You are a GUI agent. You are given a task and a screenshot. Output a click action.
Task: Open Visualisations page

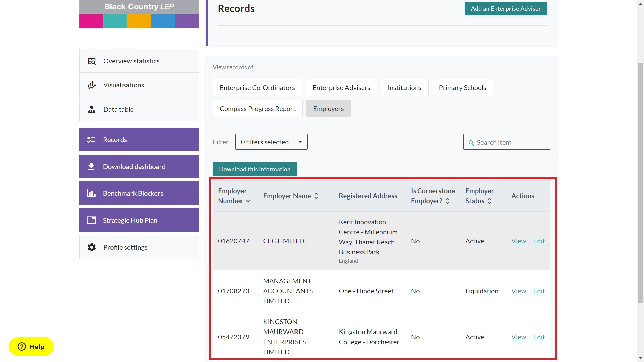139,85
